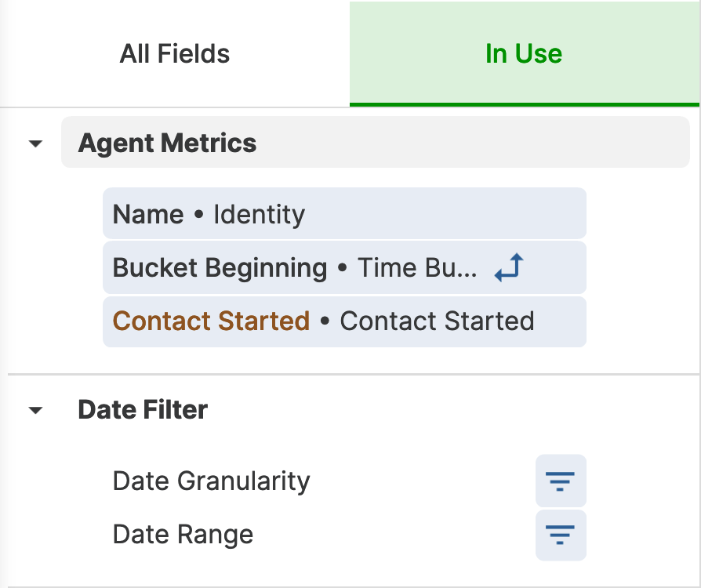Screen dimensions: 701x588
Task: Click the filter icon beside Date Range
Action: [x=561, y=535]
